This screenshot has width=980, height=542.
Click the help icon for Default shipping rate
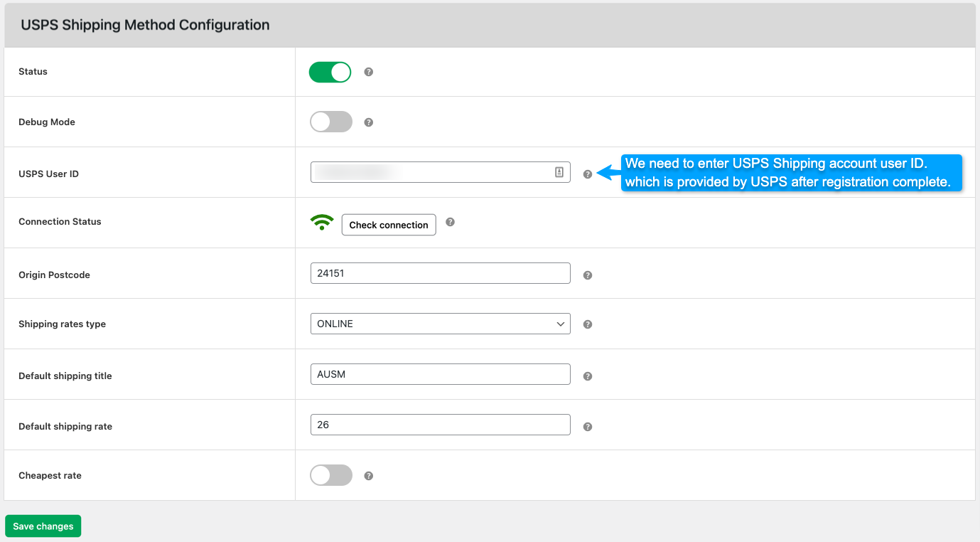588,427
